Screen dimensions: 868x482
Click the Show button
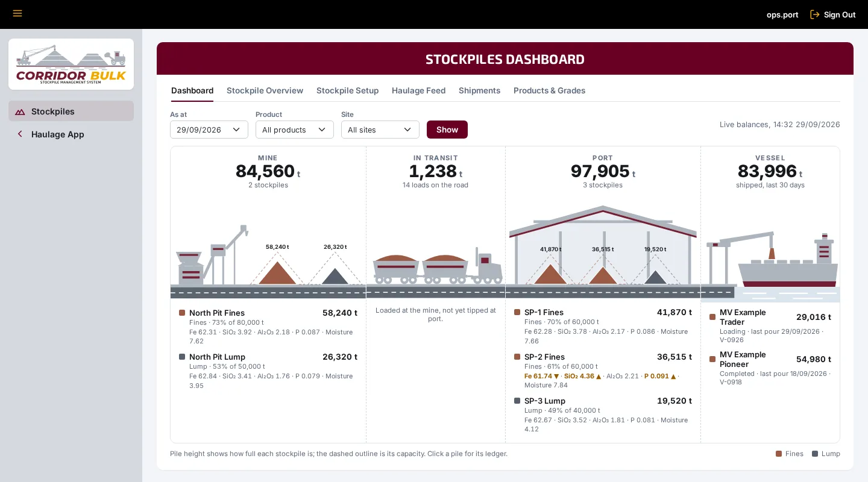[447, 130]
